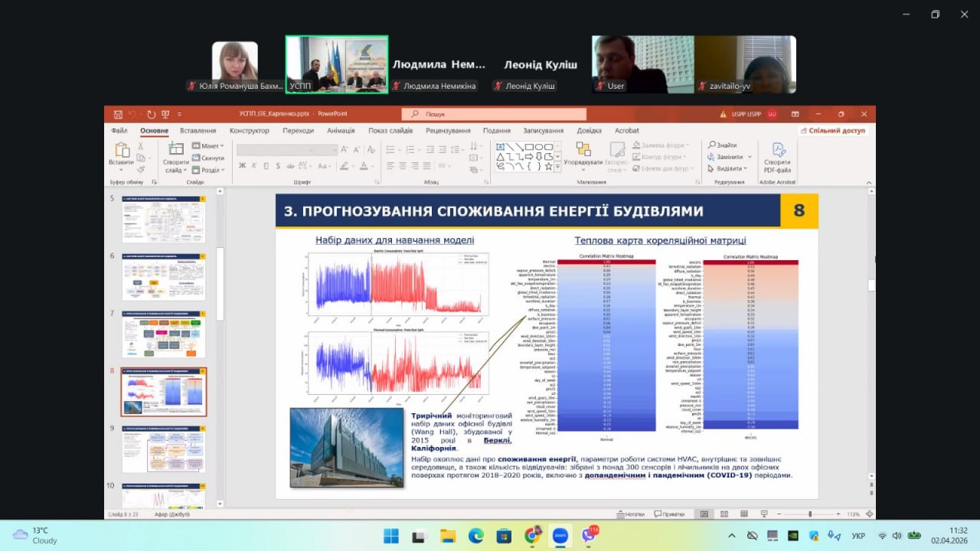
Task: Open slide sorter view in status bar
Action: [x=723, y=514]
